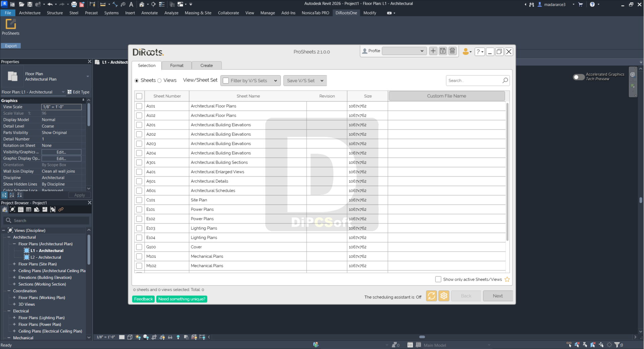This screenshot has height=349, width=644.
Task: Open the Save V/S Set dropdown
Action: tap(305, 81)
